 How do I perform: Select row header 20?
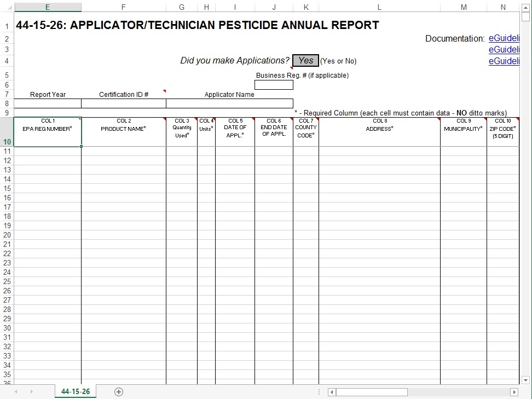click(x=7, y=235)
